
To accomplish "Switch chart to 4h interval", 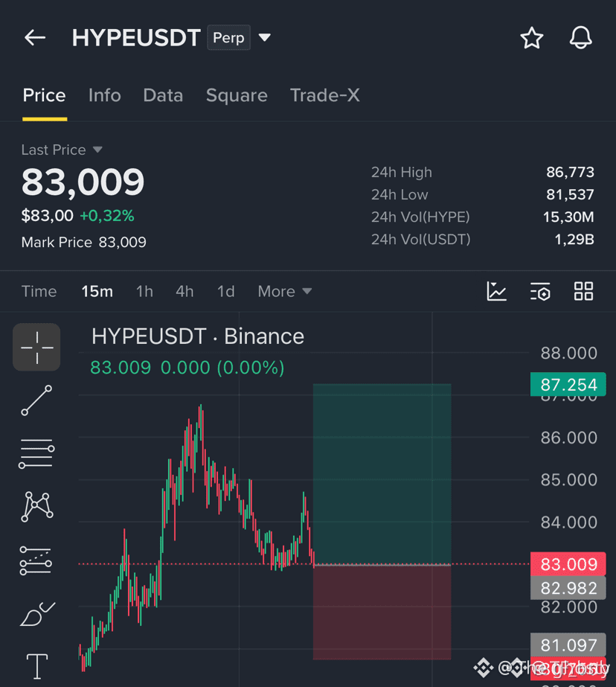I will (x=185, y=291).
